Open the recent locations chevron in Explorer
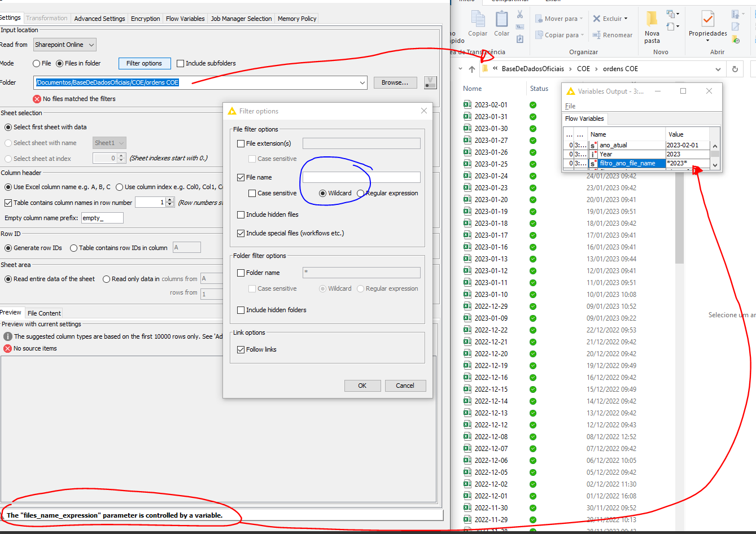Image resolution: width=756 pixels, height=534 pixels. 461,69
